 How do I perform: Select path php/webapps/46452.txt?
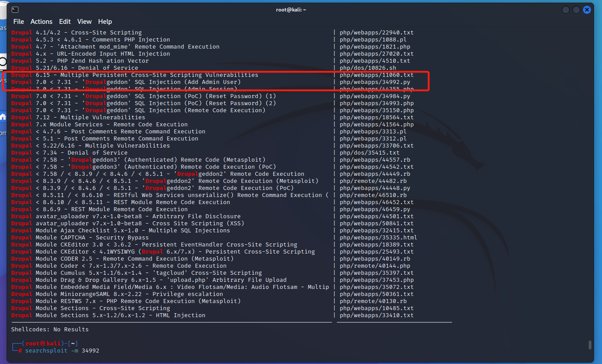(x=377, y=202)
